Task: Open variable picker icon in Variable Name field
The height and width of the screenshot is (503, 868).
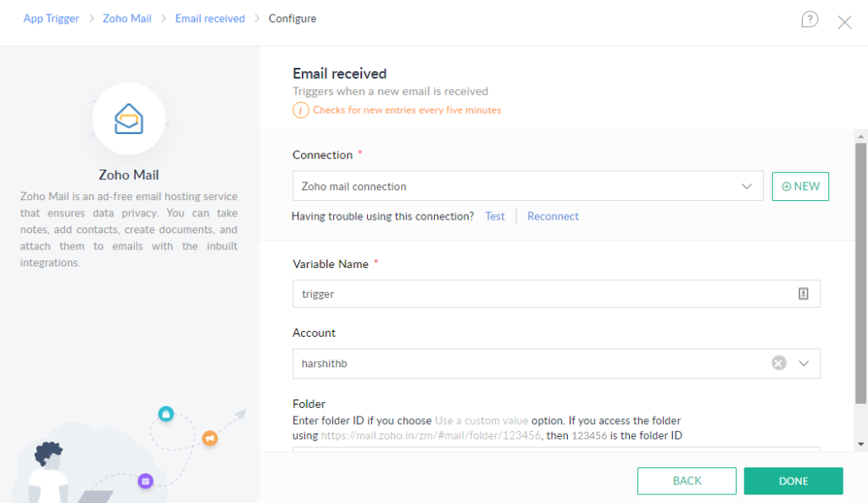Action: (804, 293)
